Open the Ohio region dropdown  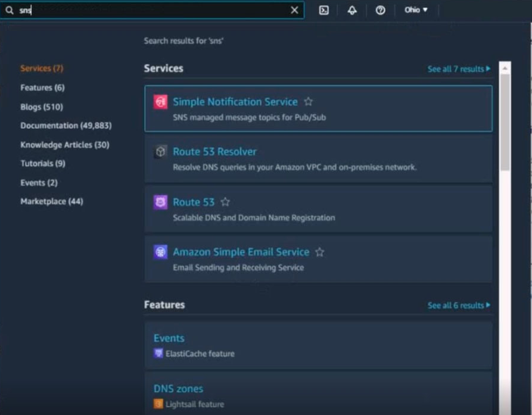coord(416,10)
